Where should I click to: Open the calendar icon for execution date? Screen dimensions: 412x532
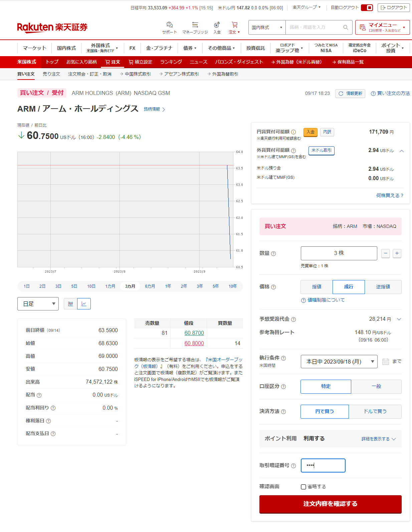pos(385,362)
